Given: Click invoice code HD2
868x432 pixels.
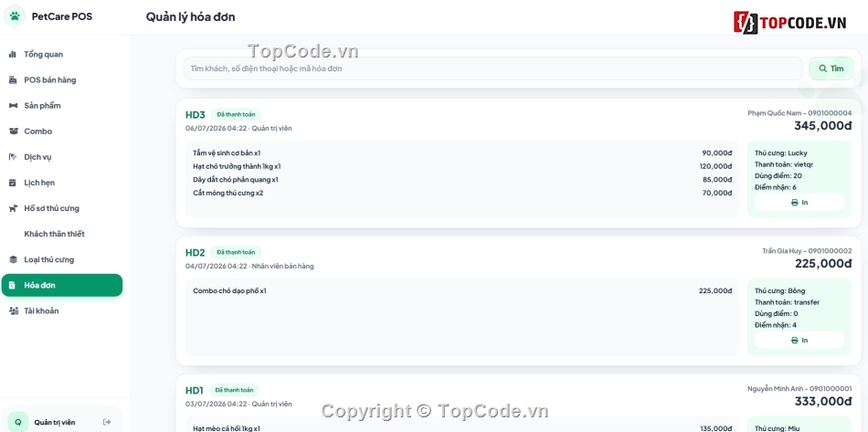Looking at the screenshot, I should click(x=195, y=253).
